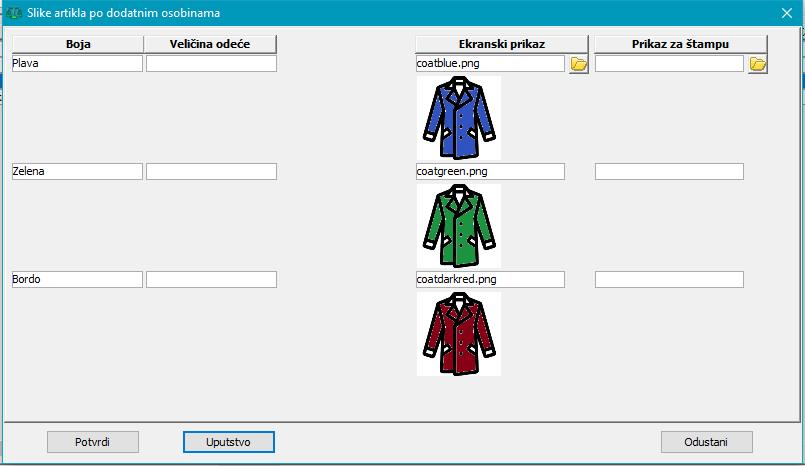Close the Slike artikla dialog window
The height and width of the screenshot is (466, 805).
point(786,13)
